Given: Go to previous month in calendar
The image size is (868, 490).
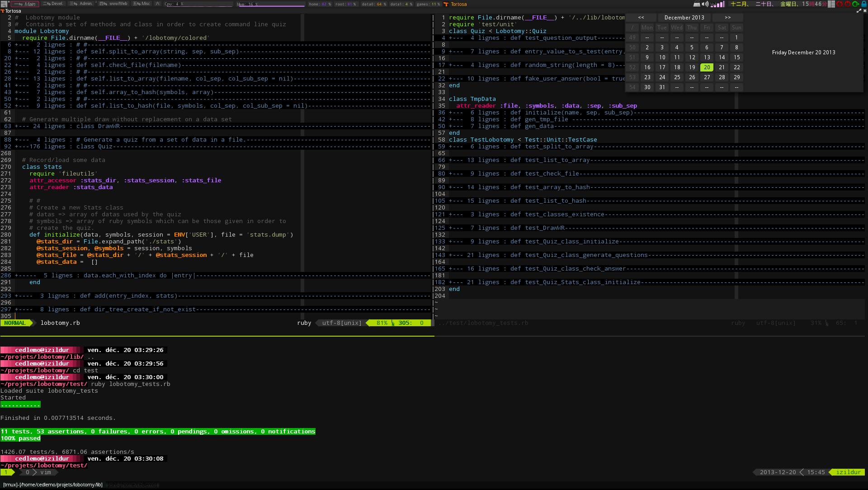Looking at the screenshot, I should 641,17.
